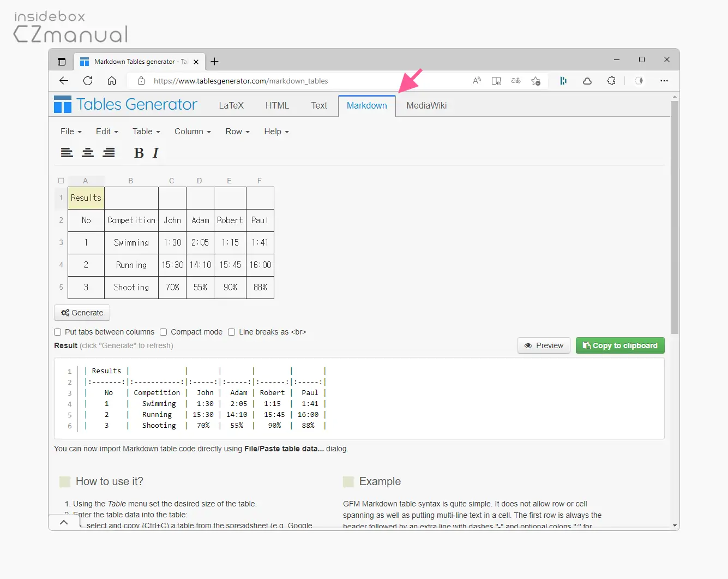Select column A header
728x579 pixels.
[x=86, y=181]
